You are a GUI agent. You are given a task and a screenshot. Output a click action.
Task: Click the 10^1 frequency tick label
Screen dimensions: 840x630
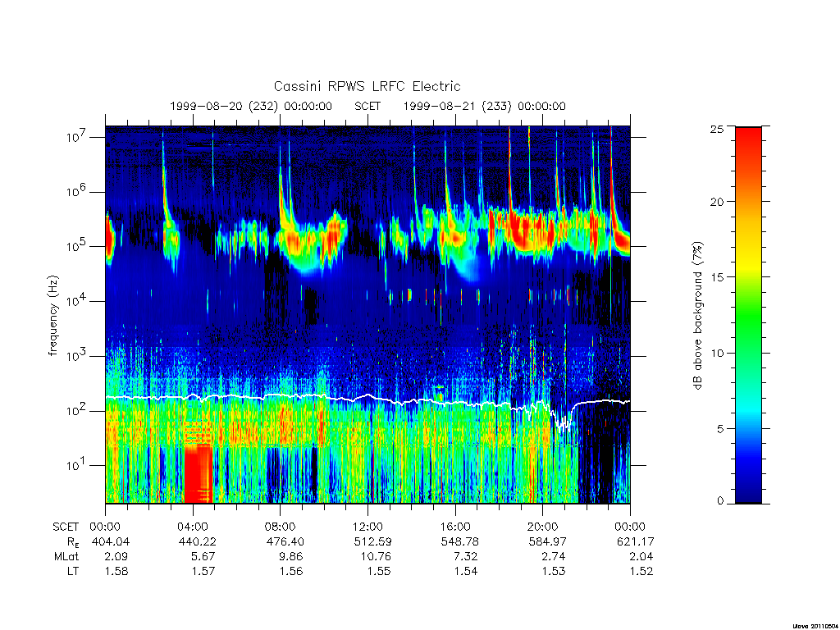coord(78,465)
